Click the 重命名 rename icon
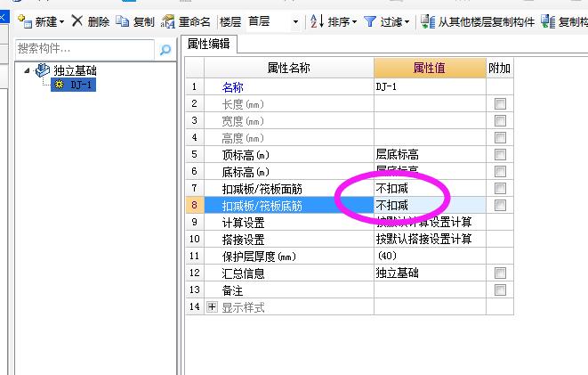Viewport: 588px width, 375px height. pos(168,21)
